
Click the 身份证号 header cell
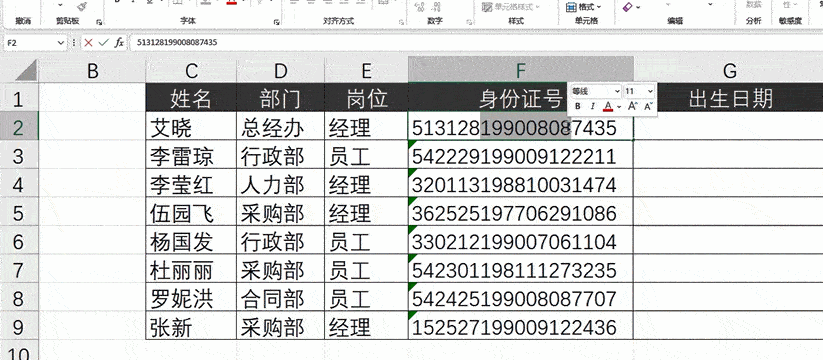pos(521,98)
